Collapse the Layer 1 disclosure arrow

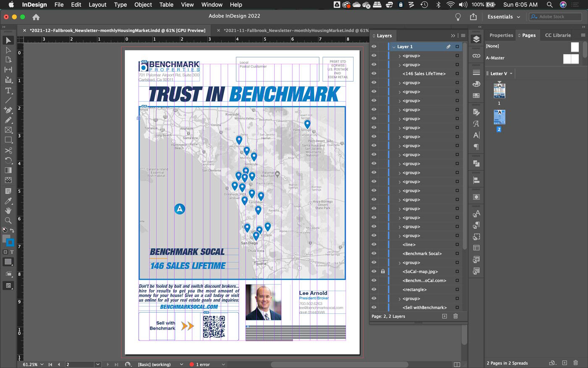coord(394,47)
